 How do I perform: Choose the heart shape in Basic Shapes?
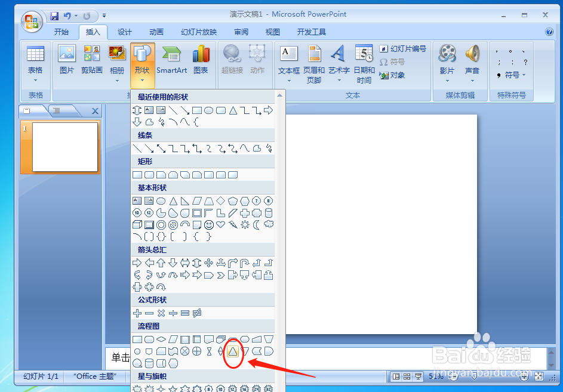[x=220, y=225]
